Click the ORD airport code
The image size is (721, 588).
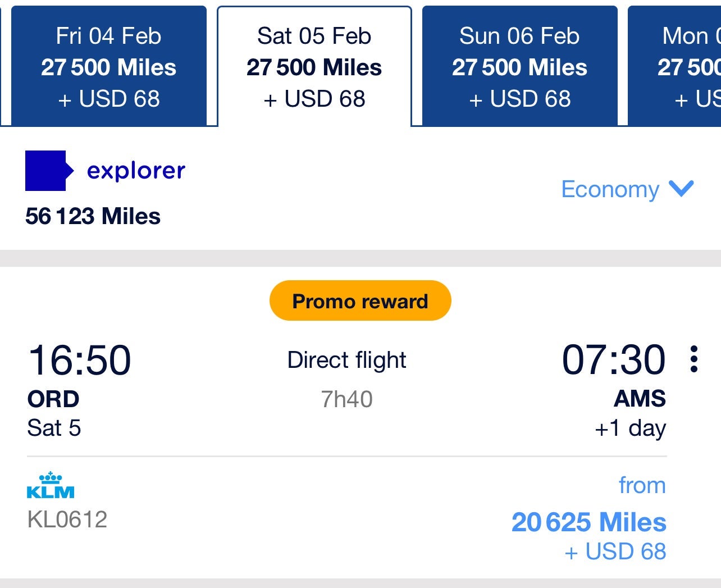click(52, 399)
